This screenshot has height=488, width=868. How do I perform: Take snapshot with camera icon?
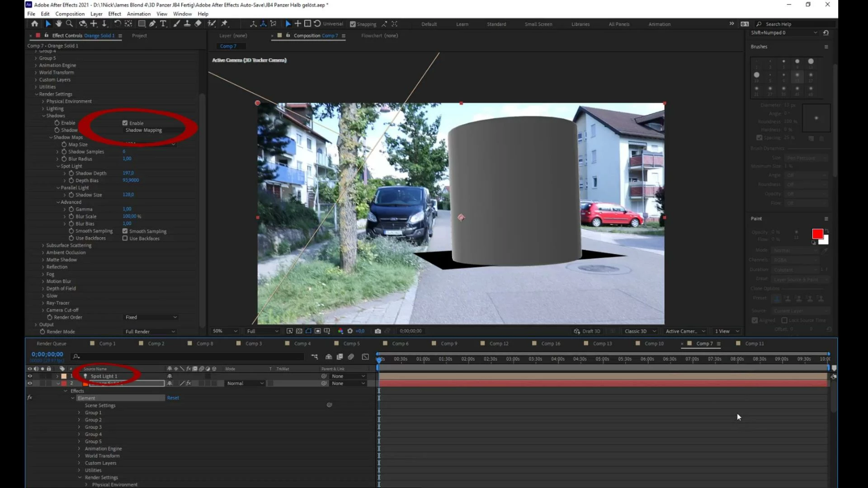[x=378, y=331]
